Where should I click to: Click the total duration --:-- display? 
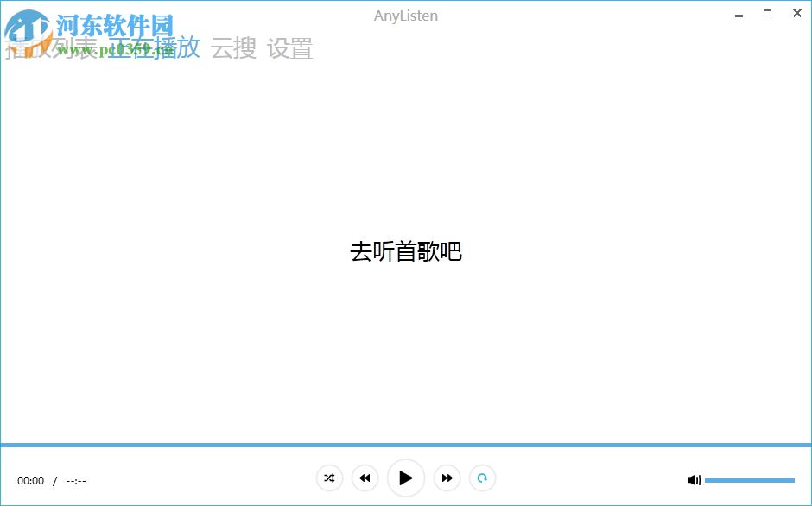(76, 480)
